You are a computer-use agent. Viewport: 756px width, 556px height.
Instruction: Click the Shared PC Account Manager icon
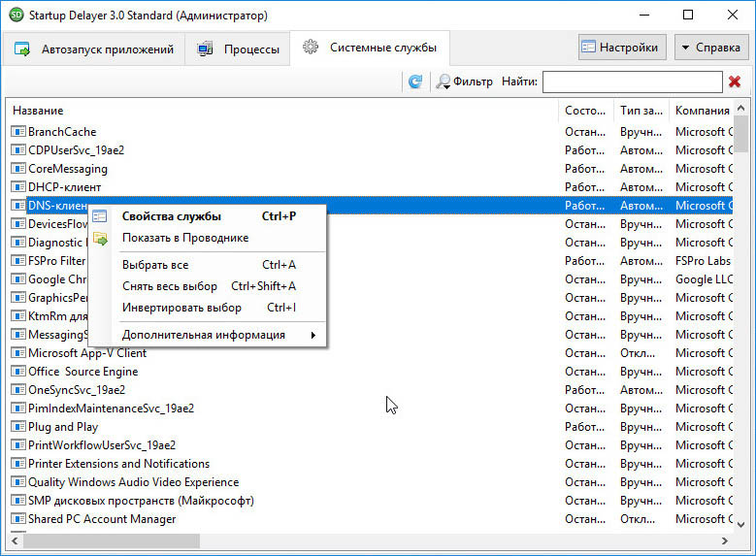pos(17,519)
